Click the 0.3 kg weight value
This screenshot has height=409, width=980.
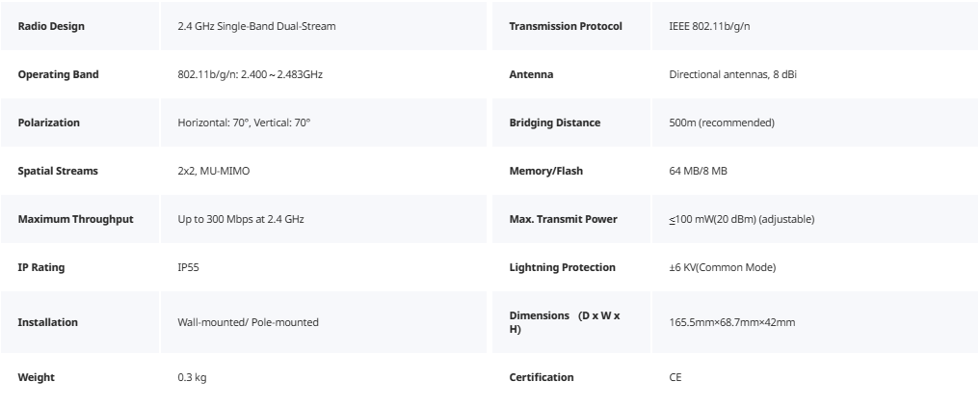(192, 377)
